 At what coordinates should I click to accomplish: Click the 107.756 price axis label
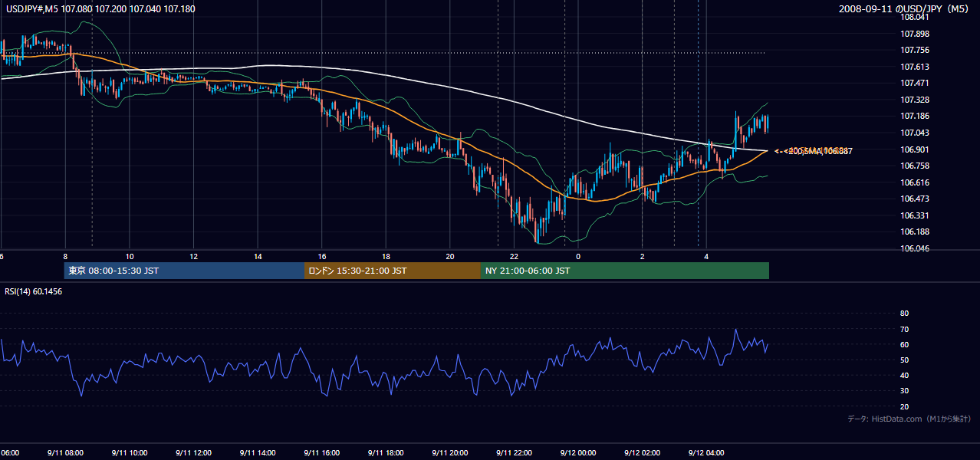click(x=915, y=50)
